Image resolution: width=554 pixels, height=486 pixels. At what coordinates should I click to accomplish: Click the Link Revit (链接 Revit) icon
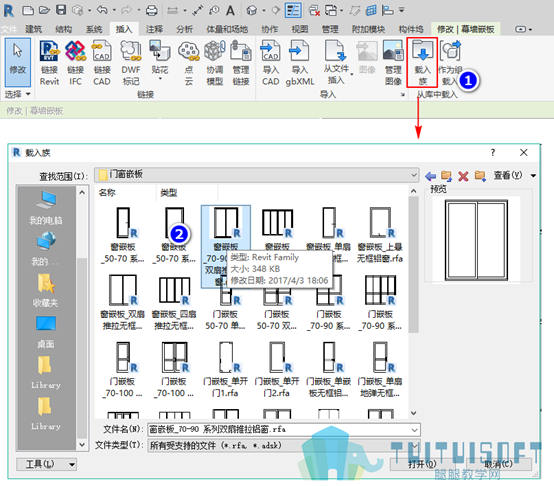click(x=49, y=63)
